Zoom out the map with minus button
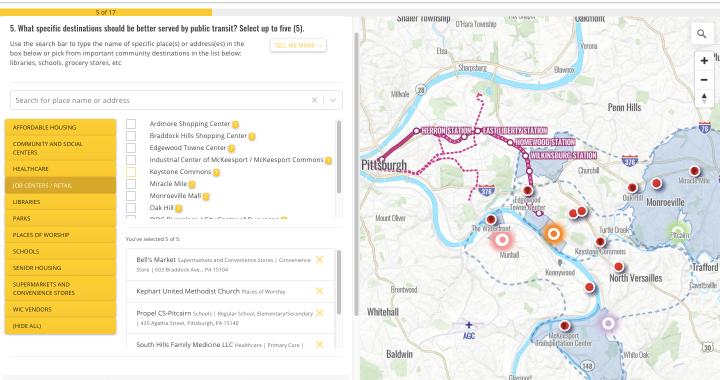The height and width of the screenshot is (380, 720). coord(703,80)
